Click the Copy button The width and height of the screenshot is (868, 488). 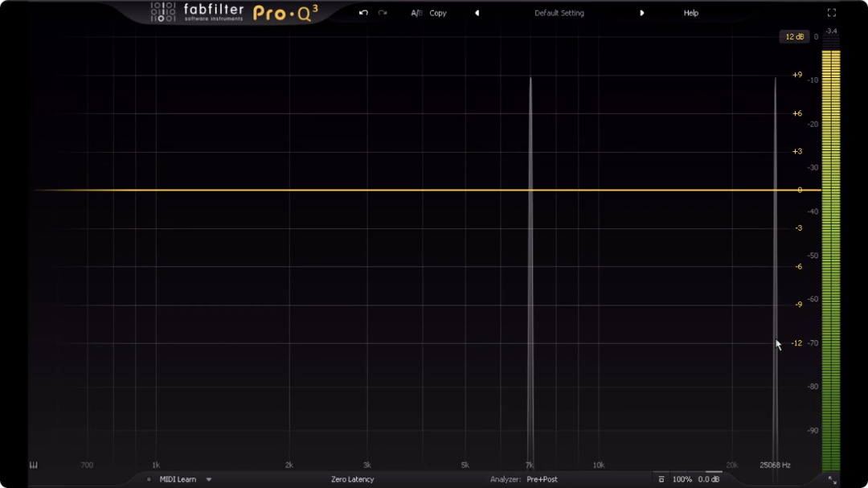[x=438, y=13]
